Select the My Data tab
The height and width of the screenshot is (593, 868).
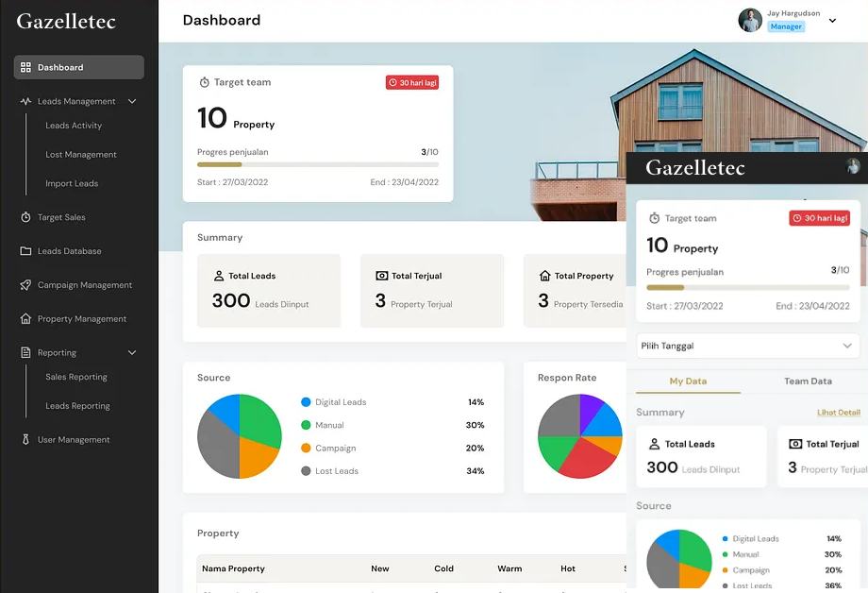click(x=688, y=381)
